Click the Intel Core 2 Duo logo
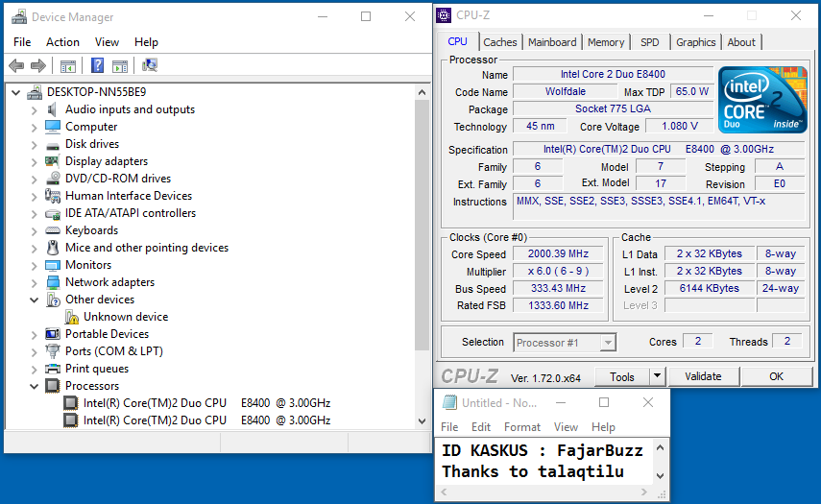This screenshot has width=821, height=504. click(762, 100)
